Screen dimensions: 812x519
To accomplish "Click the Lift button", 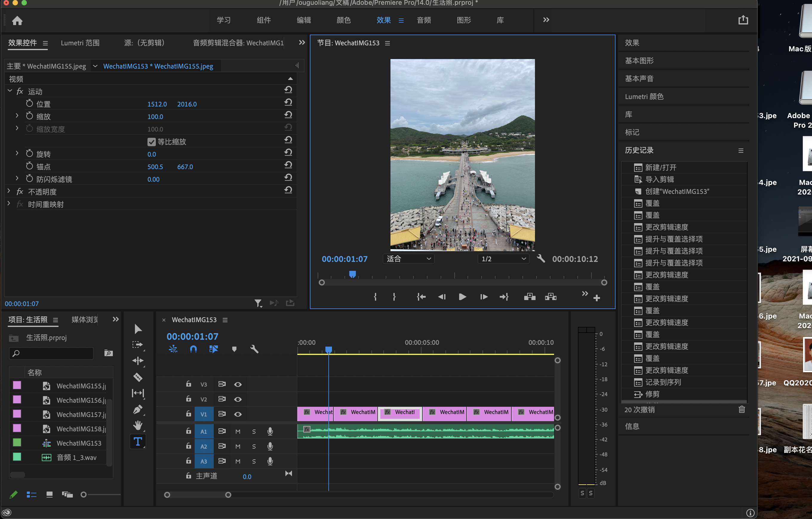I will [x=530, y=296].
